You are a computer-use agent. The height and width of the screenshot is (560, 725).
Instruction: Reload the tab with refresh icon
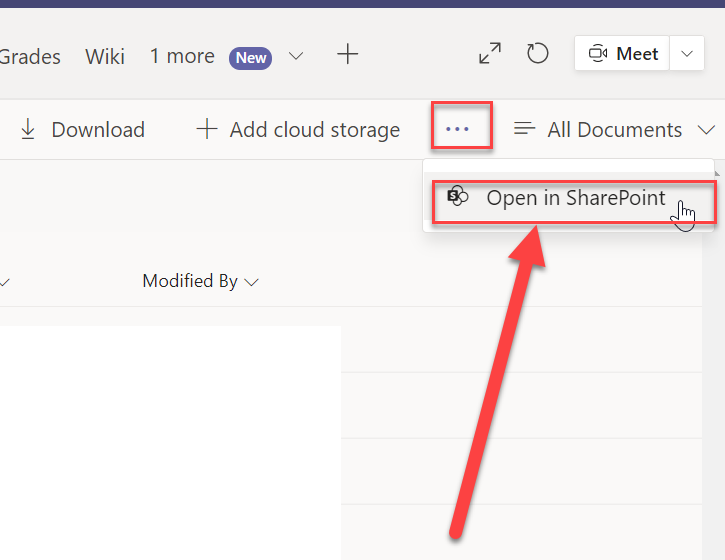(537, 53)
